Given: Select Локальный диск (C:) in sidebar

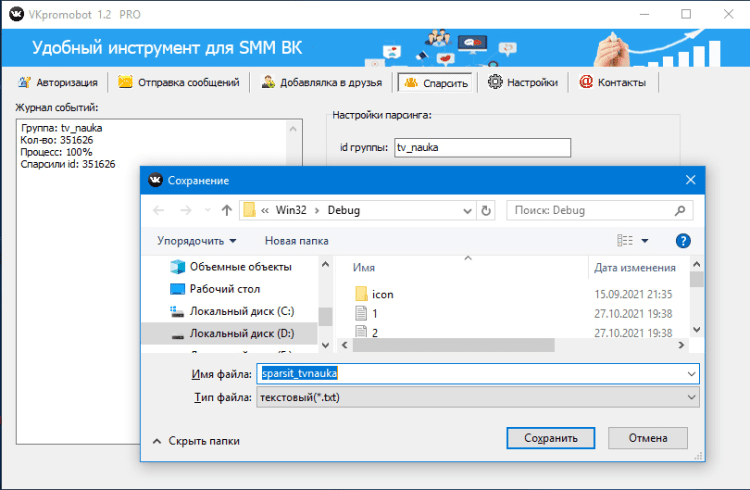Looking at the screenshot, I should (x=232, y=311).
